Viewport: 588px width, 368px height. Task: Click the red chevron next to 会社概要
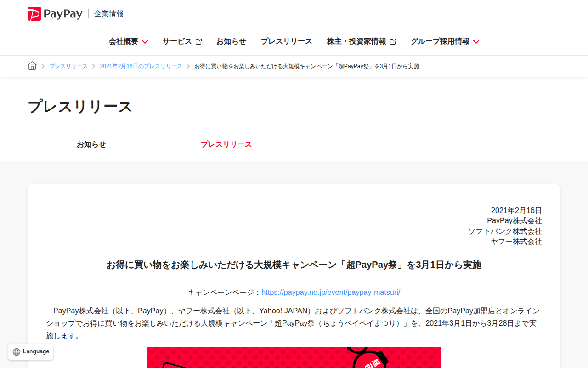(145, 42)
